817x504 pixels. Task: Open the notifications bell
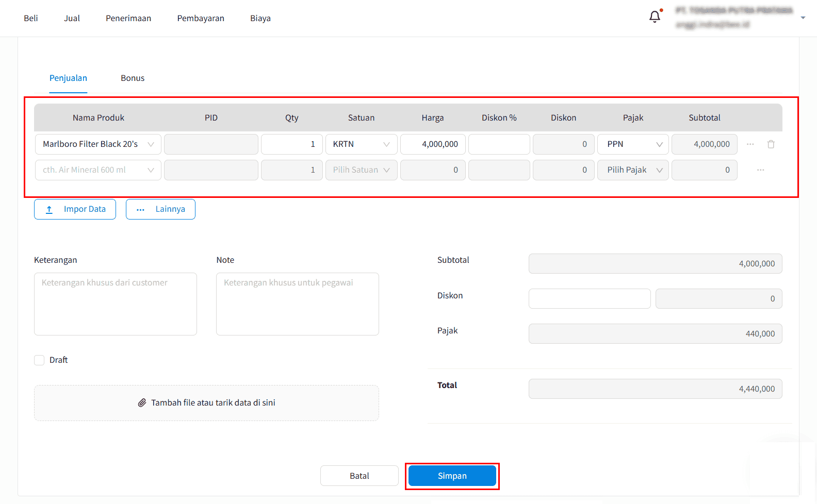655,17
